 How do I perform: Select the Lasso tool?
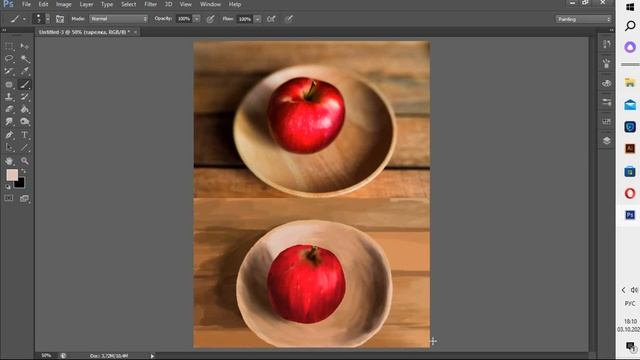[9, 59]
